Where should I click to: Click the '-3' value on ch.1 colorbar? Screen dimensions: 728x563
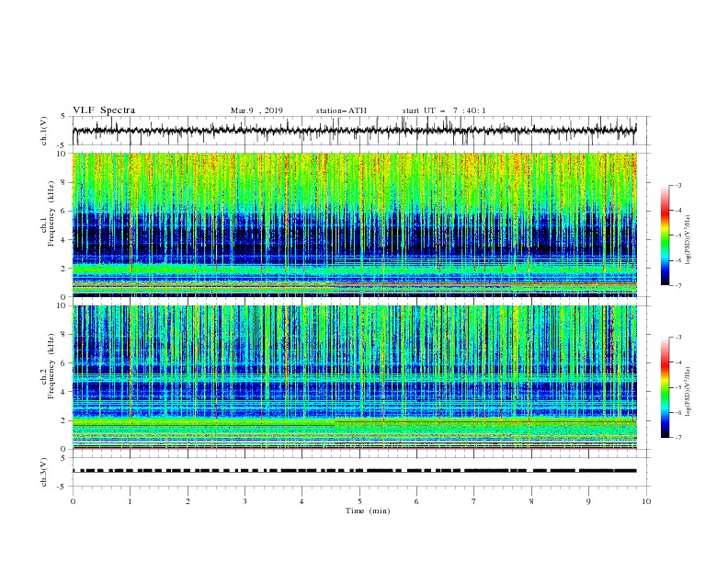pos(677,185)
